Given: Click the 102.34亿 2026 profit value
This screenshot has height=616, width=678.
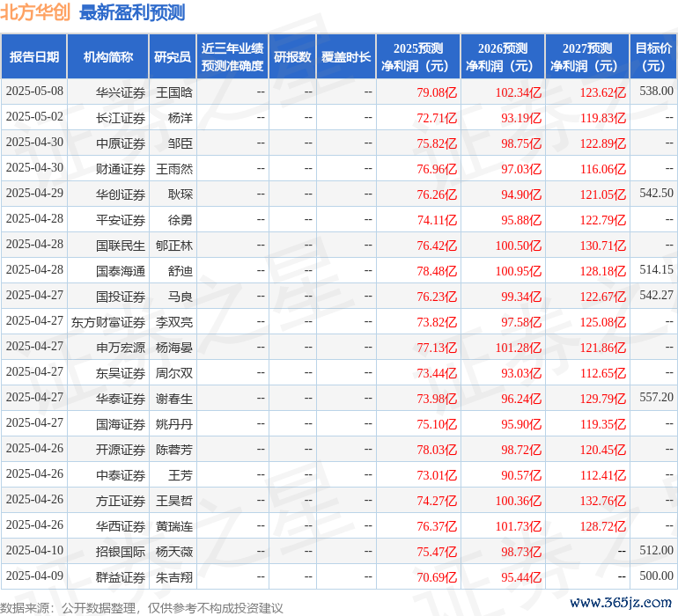Looking at the screenshot, I should [x=519, y=92].
